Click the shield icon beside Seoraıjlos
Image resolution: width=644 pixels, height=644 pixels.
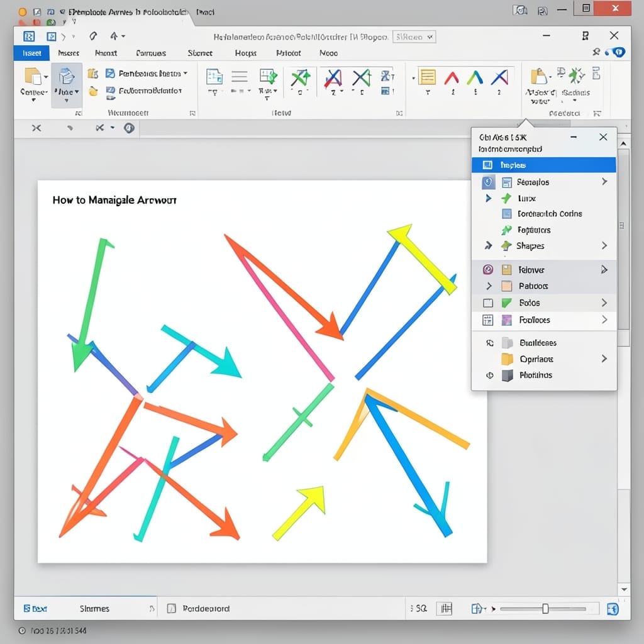click(488, 182)
